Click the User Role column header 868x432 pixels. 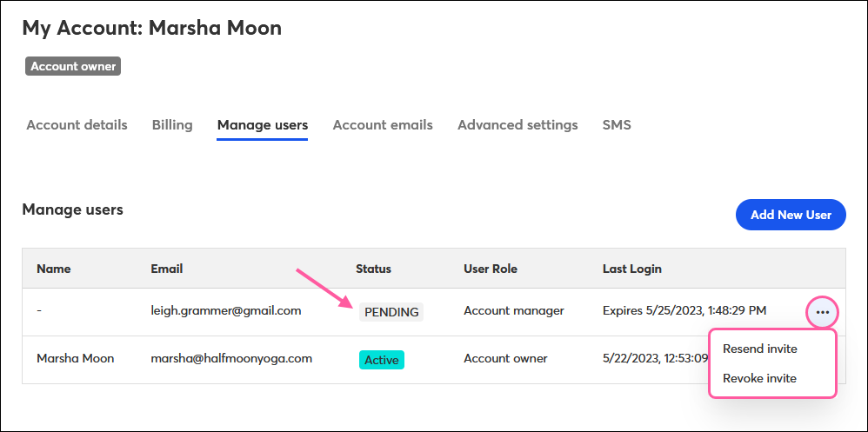(491, 269)
